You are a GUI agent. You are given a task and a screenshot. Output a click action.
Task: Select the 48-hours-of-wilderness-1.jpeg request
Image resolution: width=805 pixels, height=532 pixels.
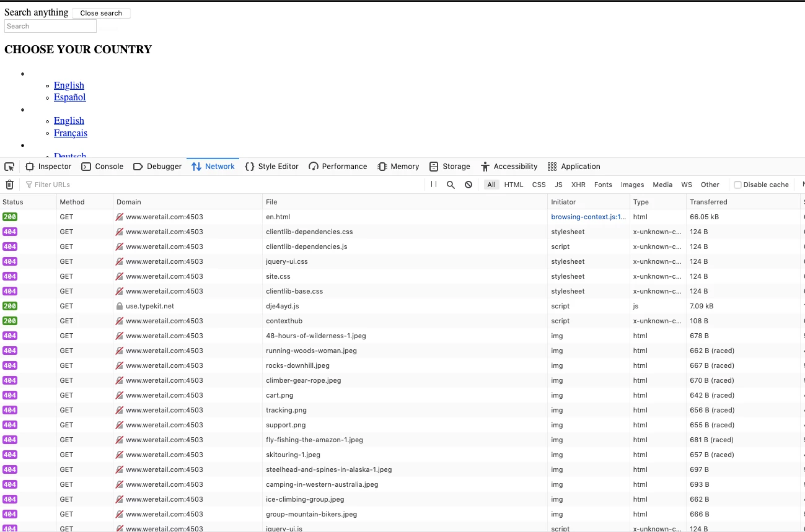pos(402,336)
